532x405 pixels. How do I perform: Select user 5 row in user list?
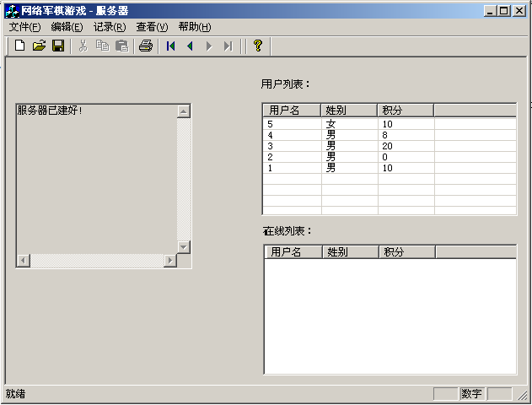(390, 124)
